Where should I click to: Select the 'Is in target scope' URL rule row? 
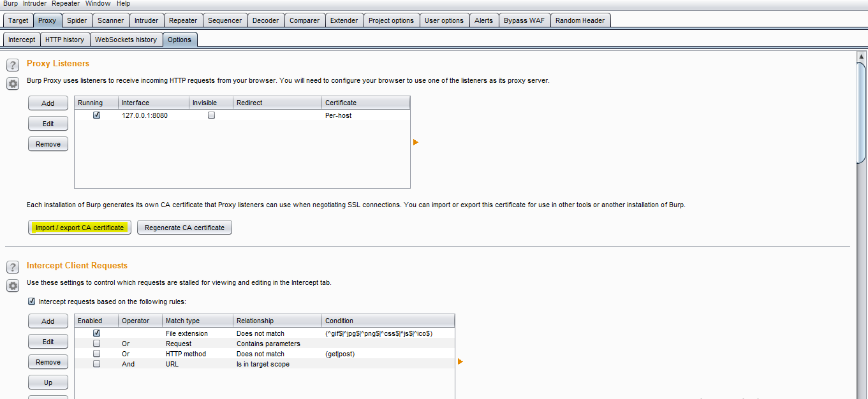[x=263, y=364]
